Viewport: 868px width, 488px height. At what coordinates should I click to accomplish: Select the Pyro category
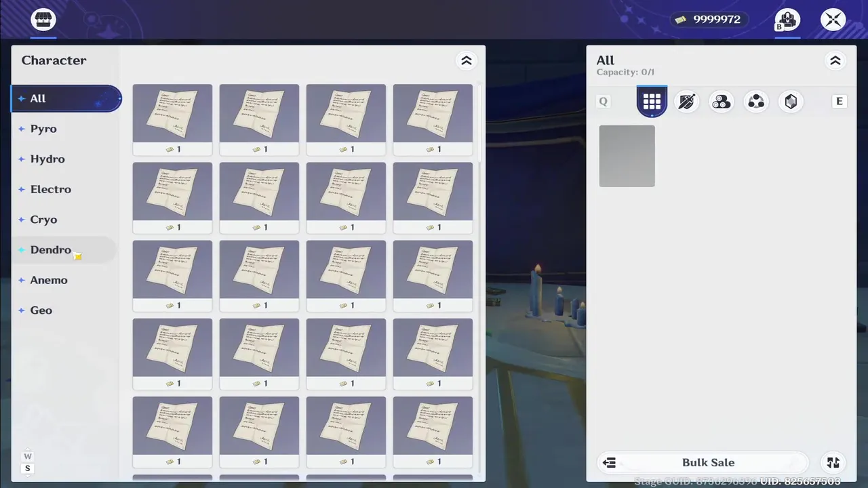point(66,129)
